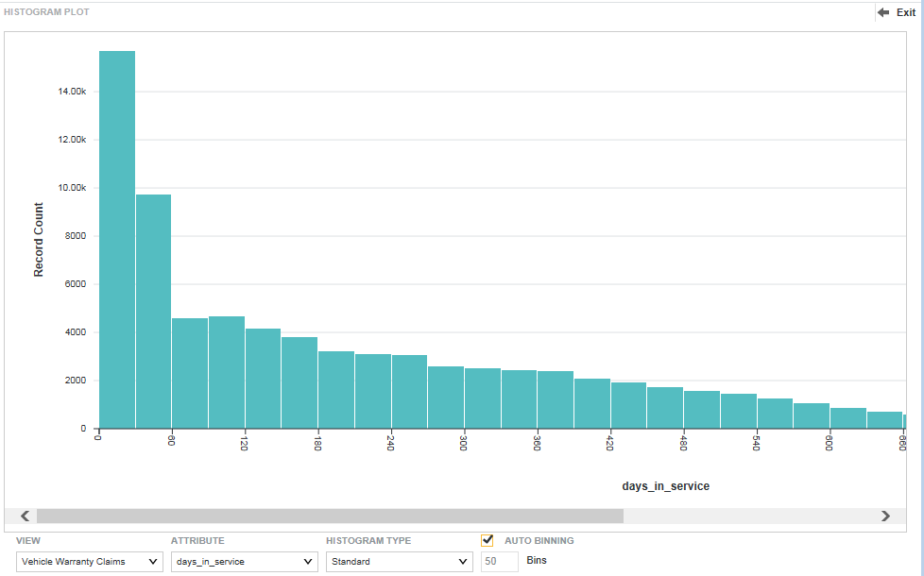Click the Bins label
The image size is (924, 576).
[535, 561]
